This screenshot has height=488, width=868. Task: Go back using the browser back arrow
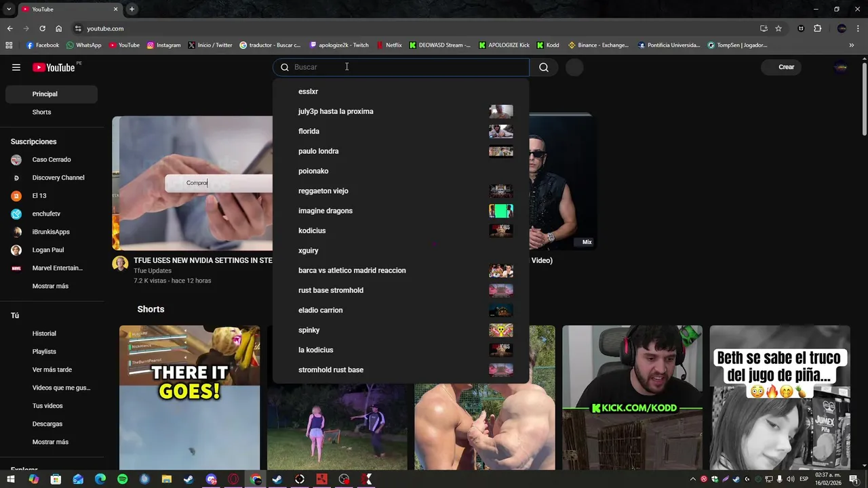point(9,28)
